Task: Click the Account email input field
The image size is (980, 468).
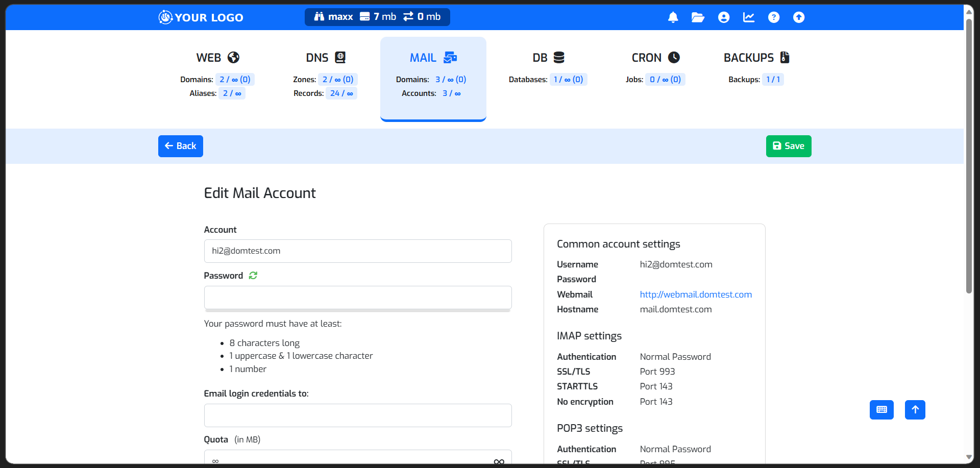Action: 357,251
